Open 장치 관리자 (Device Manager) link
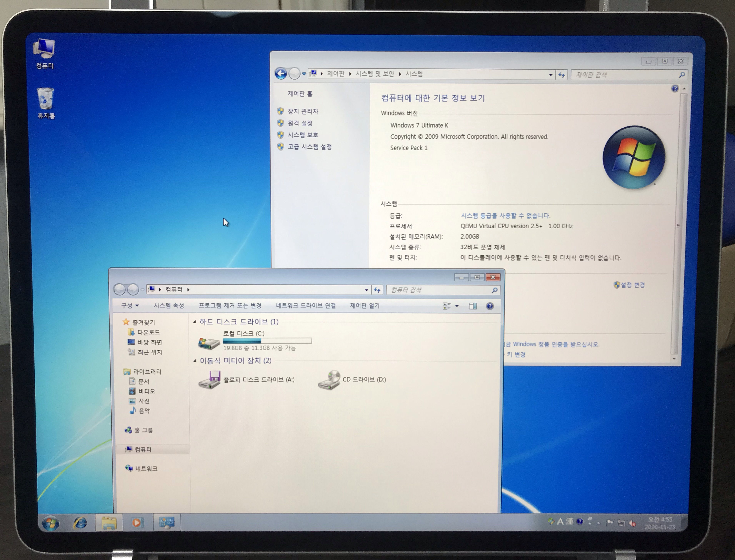The width and height of the screenshot is (735, 560). (302, 111)
